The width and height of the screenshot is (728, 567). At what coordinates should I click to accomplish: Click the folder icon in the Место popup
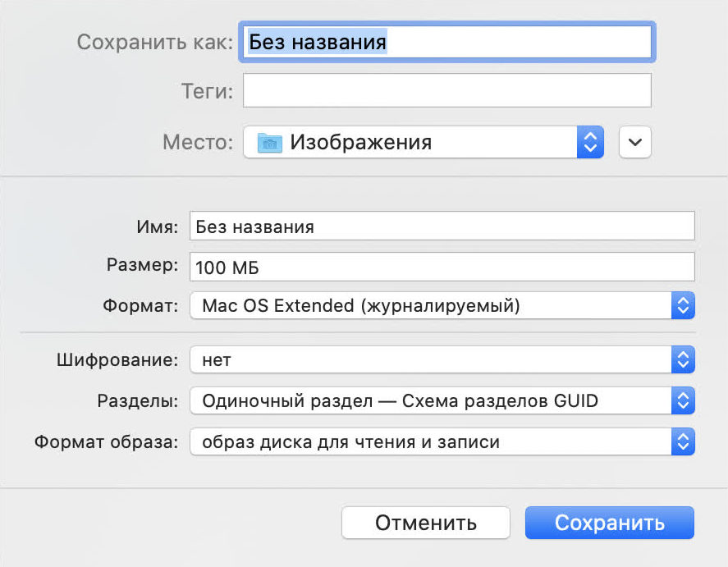coord(269,143)
